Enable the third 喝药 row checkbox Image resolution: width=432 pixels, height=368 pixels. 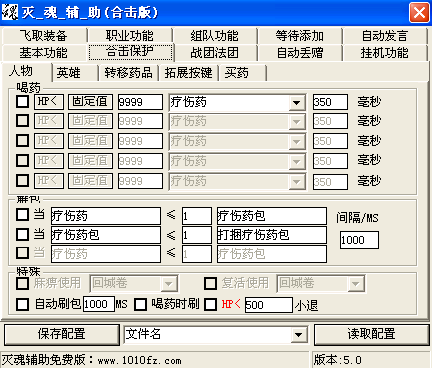(x=22, y=141)
